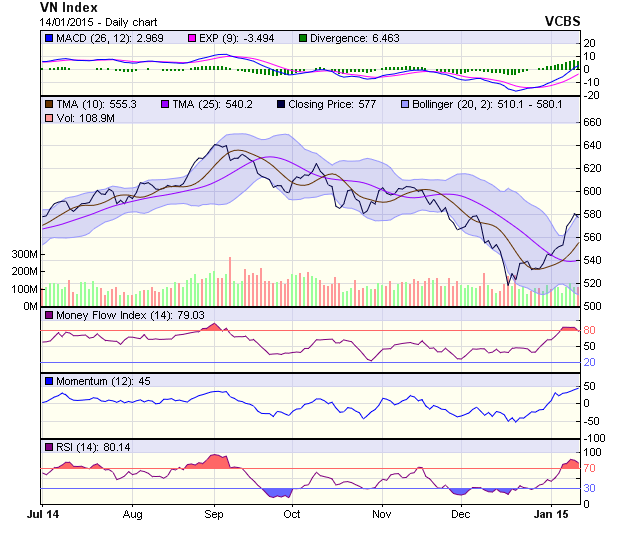Viewport: 620px width, 535px height.
Task: Select the Sep date axis label
Action: coord(213,513)
